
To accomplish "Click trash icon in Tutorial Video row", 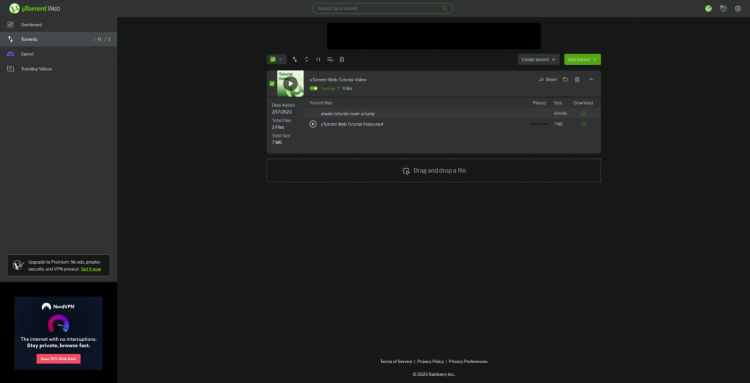I will point(577,79).
